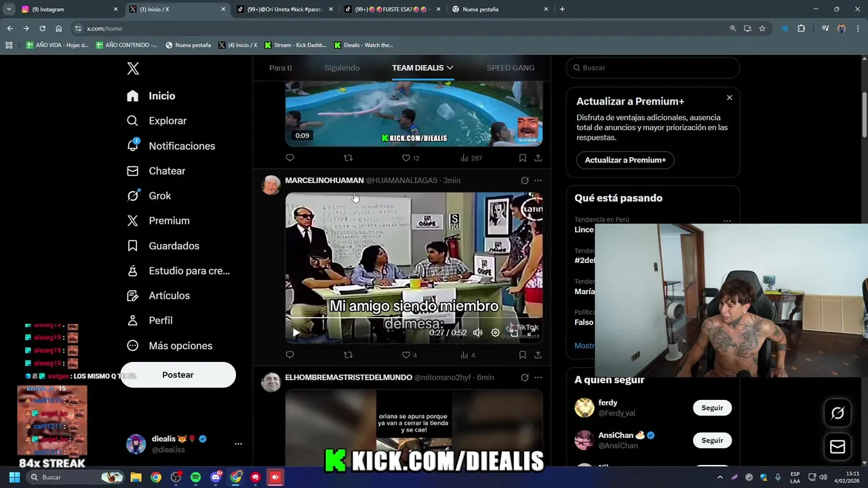Open Chatear messages
This screenshot has height=488, width=868.
tap(156, 171)
